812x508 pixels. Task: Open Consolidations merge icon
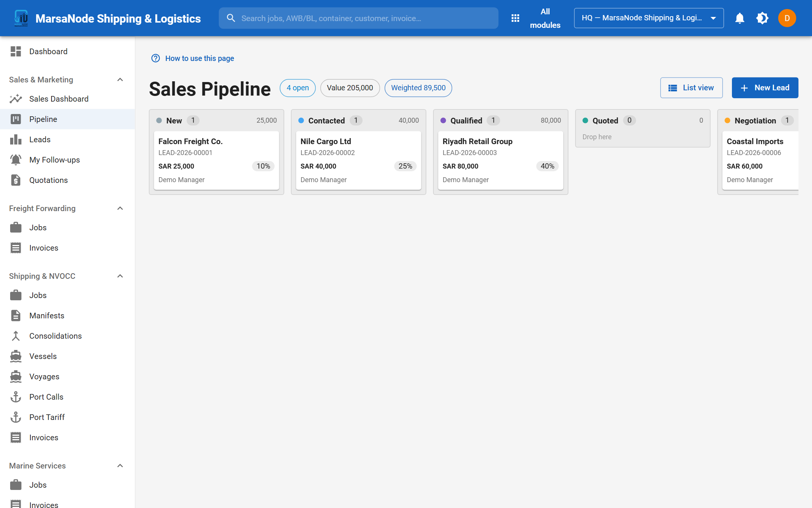[16, 336]
